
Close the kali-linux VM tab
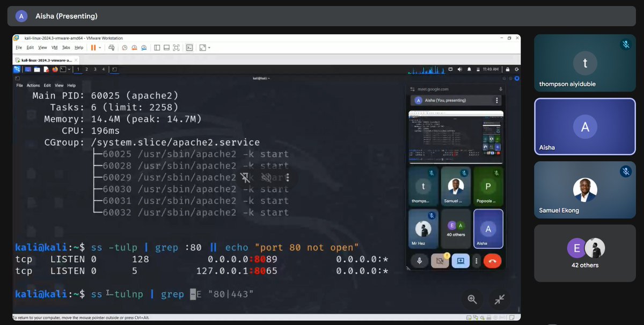pyautogui.click(x=76, y=60)
